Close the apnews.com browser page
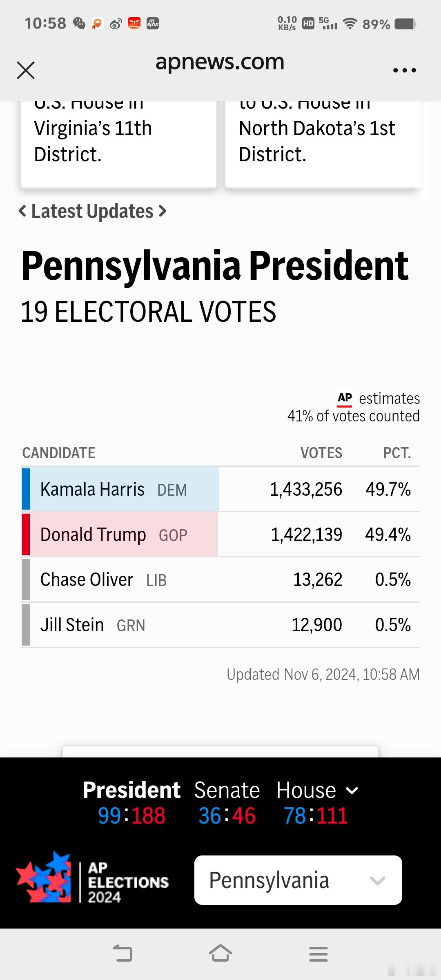This screenshot has height=980, width=441. pos(26,70)
